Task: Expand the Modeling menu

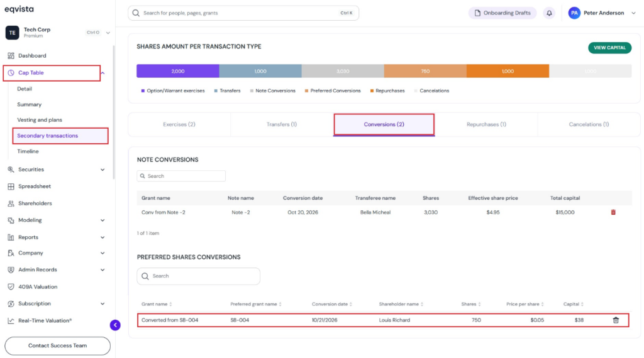Action: [x=103, y=220]
